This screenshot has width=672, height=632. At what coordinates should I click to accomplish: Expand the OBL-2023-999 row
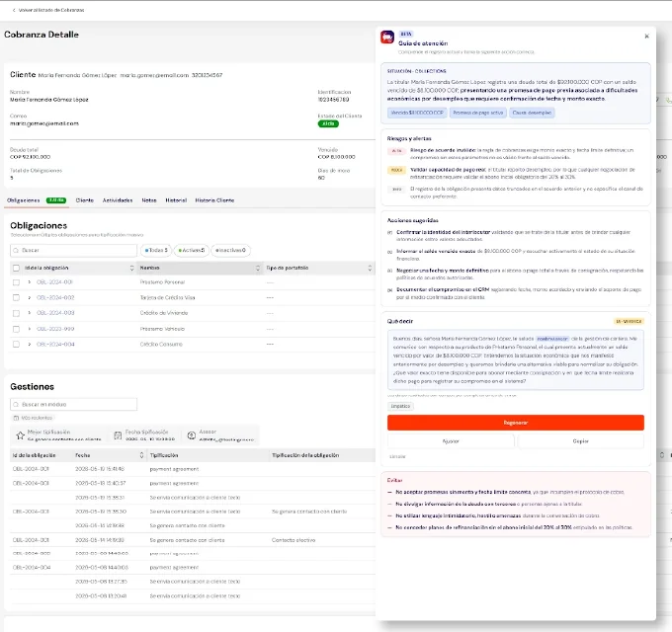[29, 329]
